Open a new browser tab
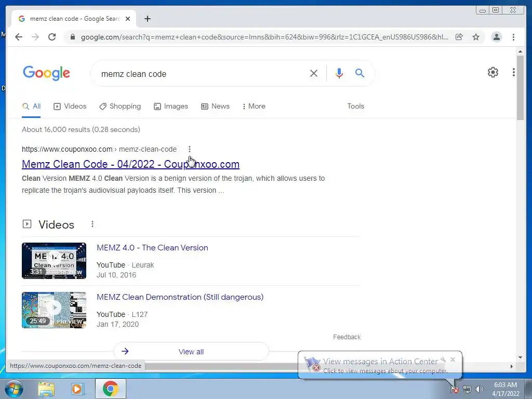The image size is (532, 399). point(147,19)
